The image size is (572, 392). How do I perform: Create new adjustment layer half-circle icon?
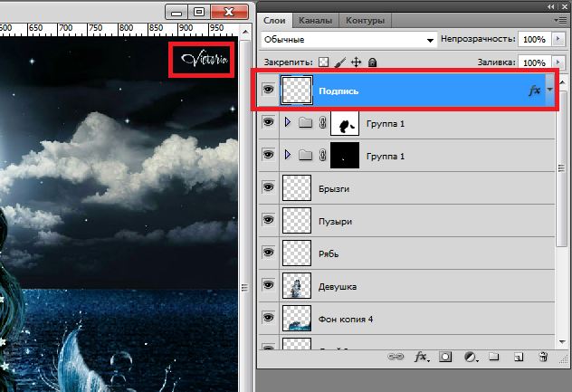pos(471,357)
